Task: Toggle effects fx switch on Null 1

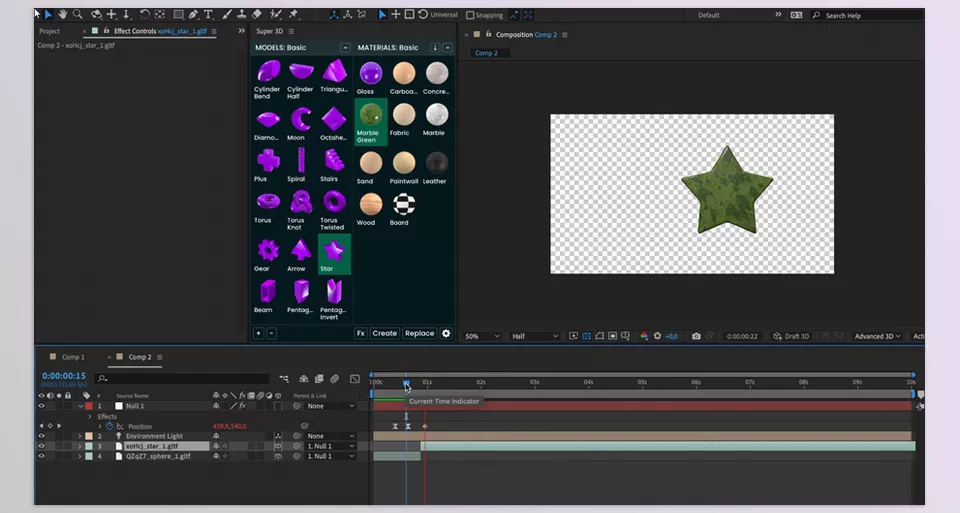Action: click(242, 406)
